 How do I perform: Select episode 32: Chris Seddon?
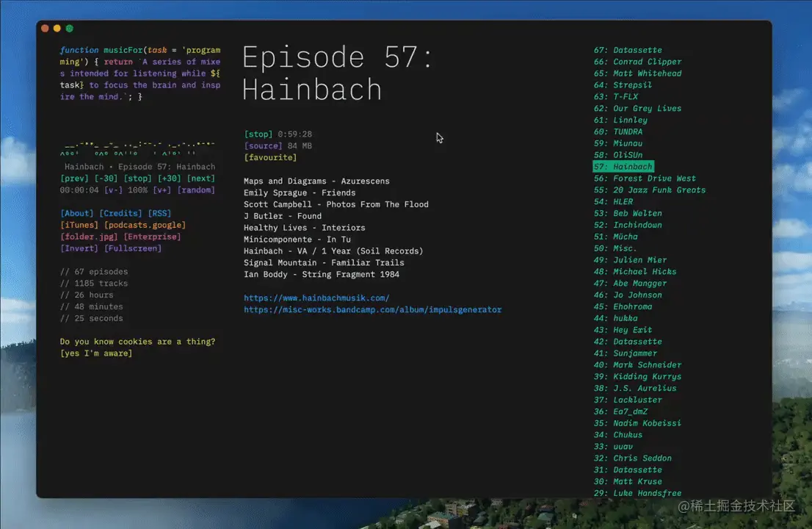pyautogui.click(x=632, y=458)
